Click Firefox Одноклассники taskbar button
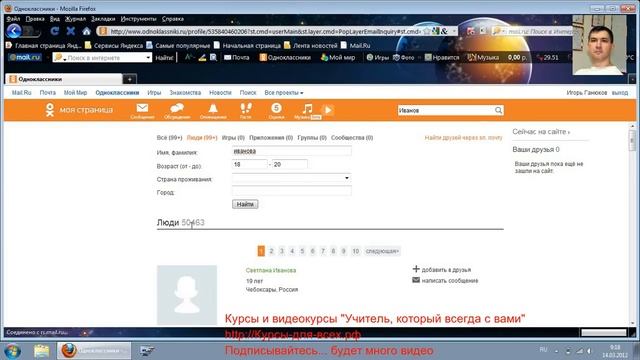This screenshot has width=640, height=360. [94, 351]
